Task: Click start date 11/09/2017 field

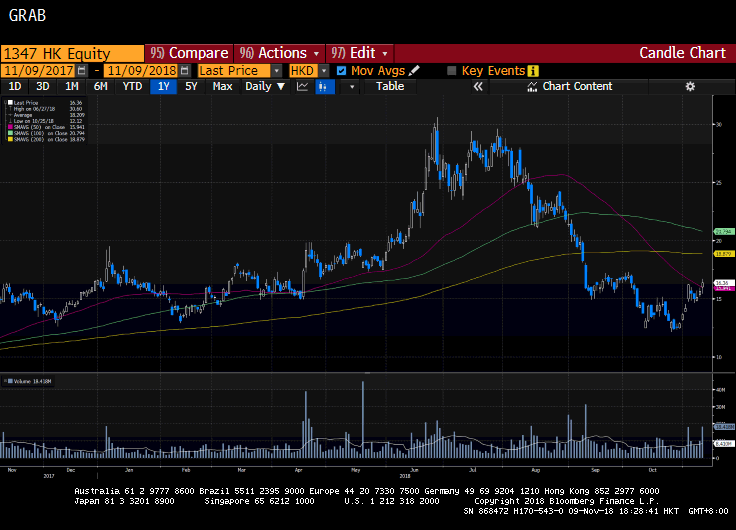Action: click(38, 71)
